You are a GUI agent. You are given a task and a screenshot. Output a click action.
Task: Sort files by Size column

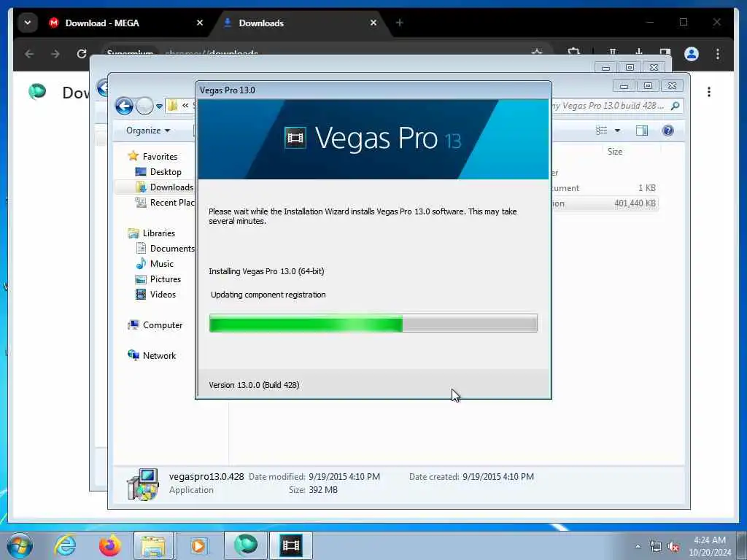614,152
